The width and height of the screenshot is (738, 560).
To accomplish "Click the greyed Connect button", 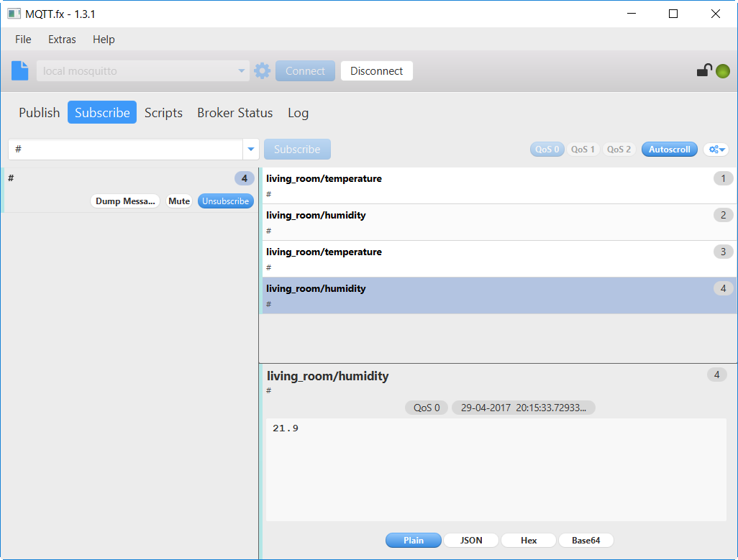I will [x=305, y=71].
